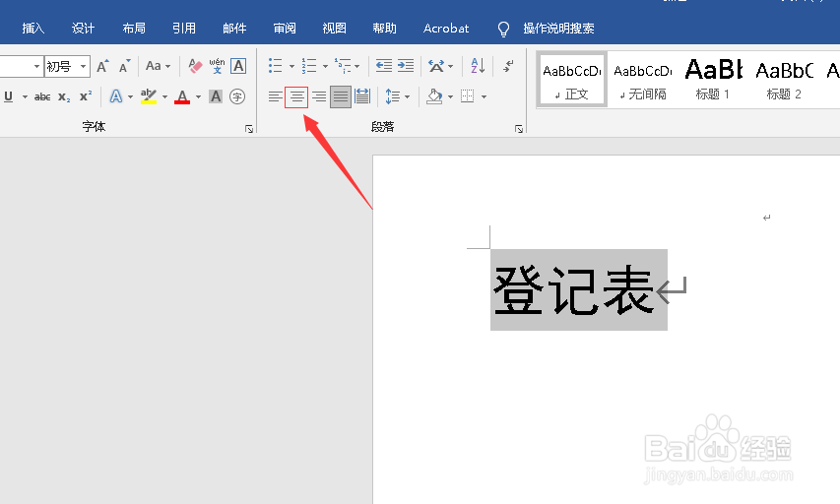
Task: Align paragraph to the left
Action: (276, 96)
